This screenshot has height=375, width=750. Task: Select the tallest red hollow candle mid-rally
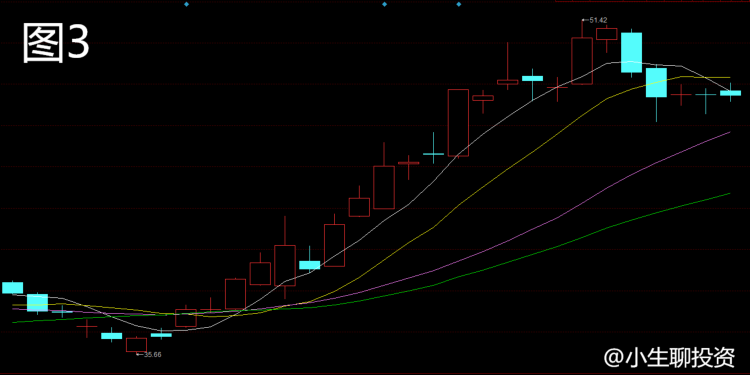458,122
